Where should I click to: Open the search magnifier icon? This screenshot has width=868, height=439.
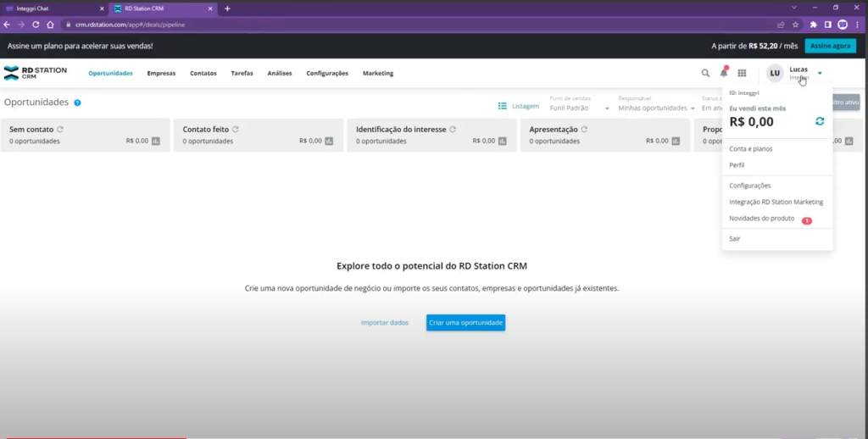(x=705, y=73)
